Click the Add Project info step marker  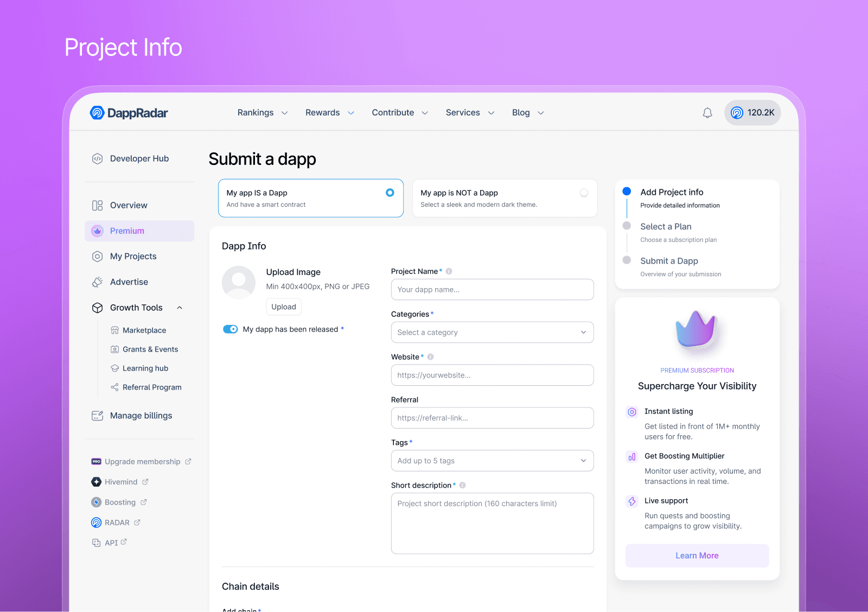tap(627, 191)
